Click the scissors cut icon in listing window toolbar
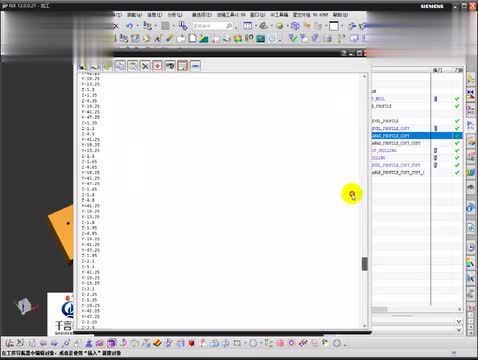This screenshot has width=478, height=360. click(145, 66)
